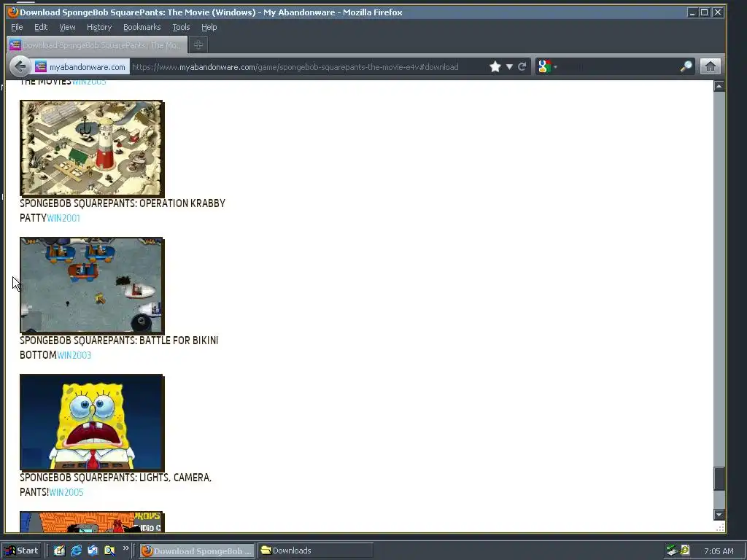Click the vertical scrollbar thumb
747x560 pixels.
click(x=719, y=478)
